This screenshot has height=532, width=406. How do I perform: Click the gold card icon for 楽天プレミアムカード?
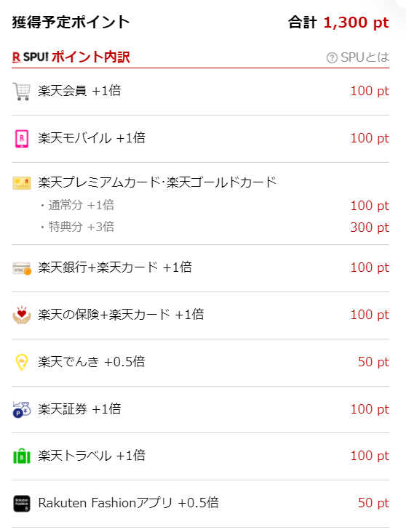(22, 183)
